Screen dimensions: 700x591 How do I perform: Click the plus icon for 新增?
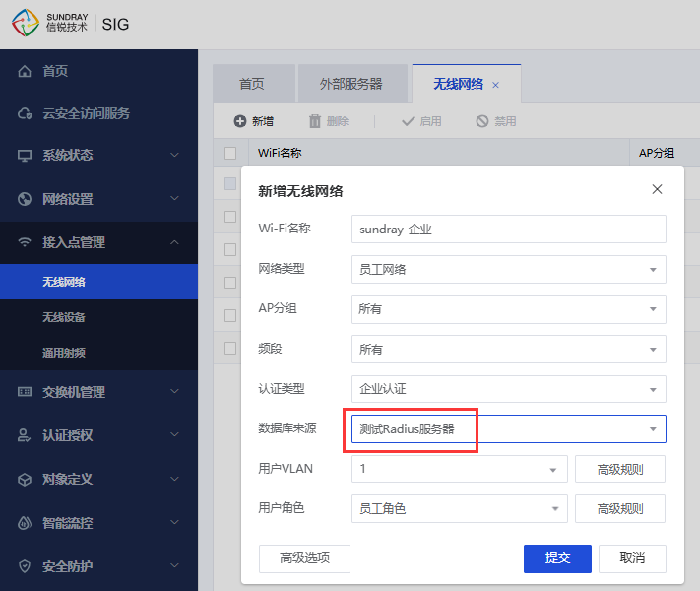(240, 121)
